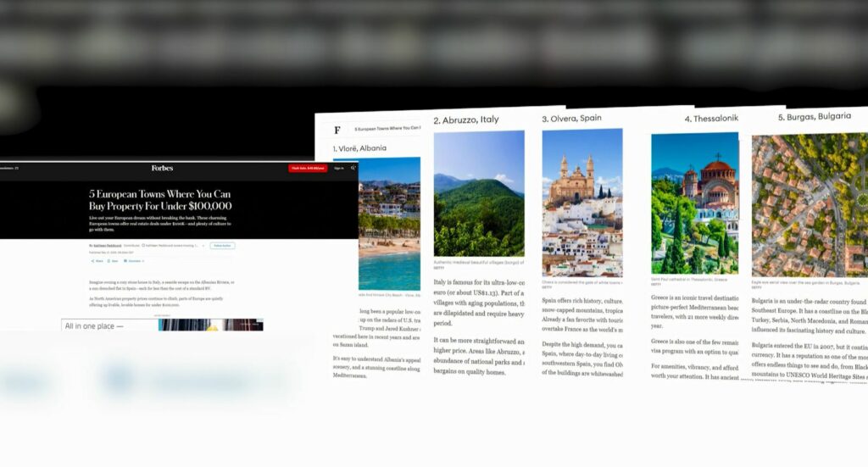The image size is (868, 467).
Task: Click the Forbes logo in the header
Action: pos(162,169)
